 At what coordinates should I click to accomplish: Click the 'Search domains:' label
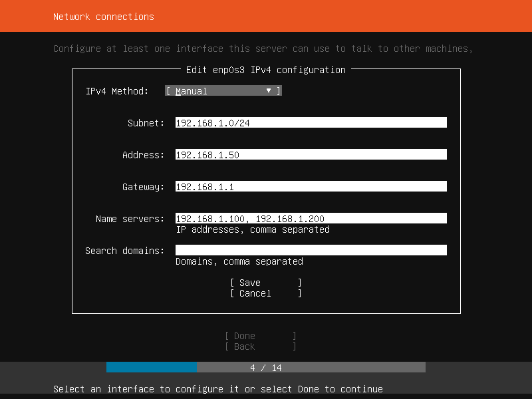pyautogui.click(x=124, y=251)
